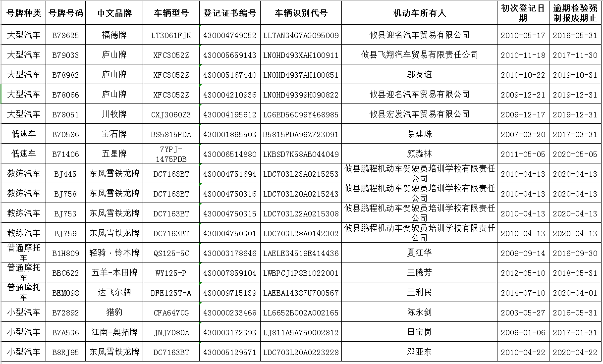Image resolution: width=603 pixels, height=364 pixels.
Task: Click the owner name 夏江华
Action: coord(420,253)
